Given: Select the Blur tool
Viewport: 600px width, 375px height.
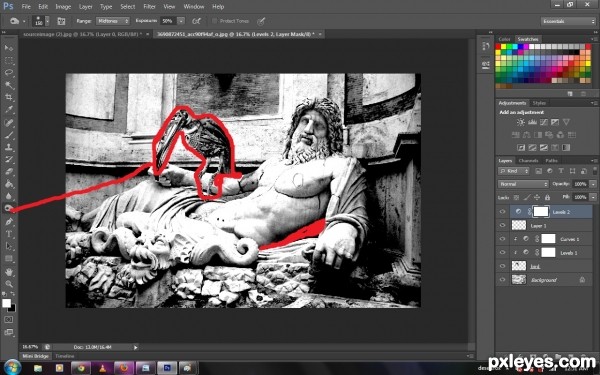Looking at the screenshot, I should [x=8, y=196].
